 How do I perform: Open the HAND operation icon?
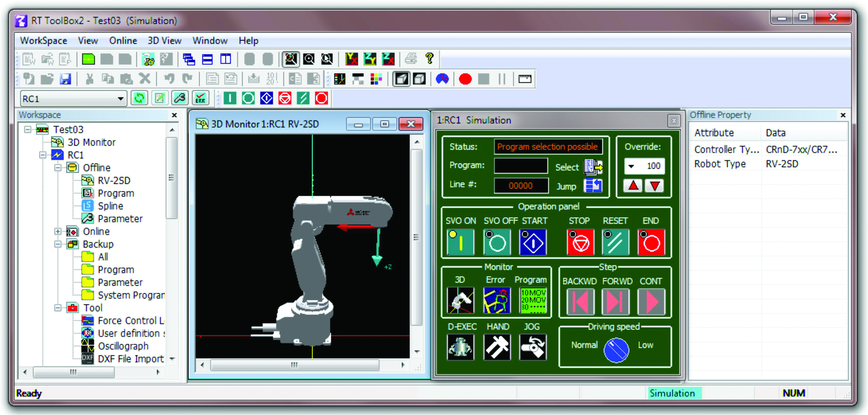coord(497,347)
